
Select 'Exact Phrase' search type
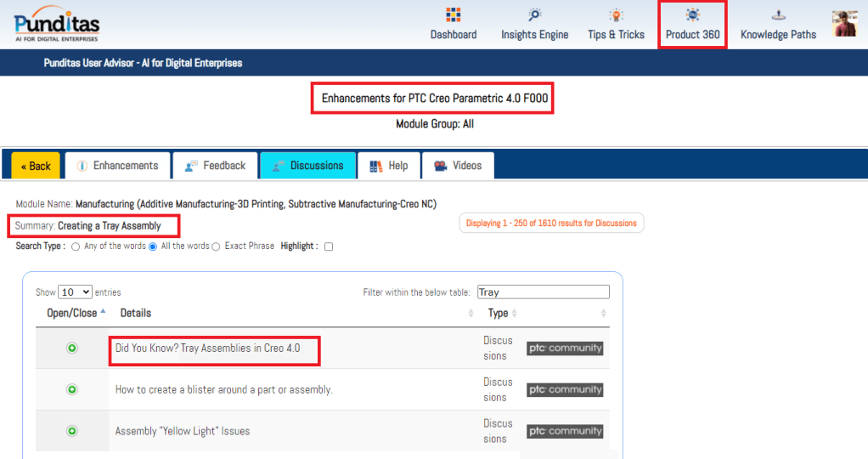pyautogui.click(x=216, y=246)
